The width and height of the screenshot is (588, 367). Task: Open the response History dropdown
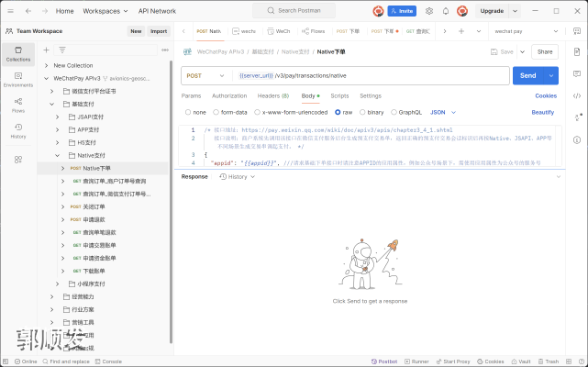coord(237,177)
